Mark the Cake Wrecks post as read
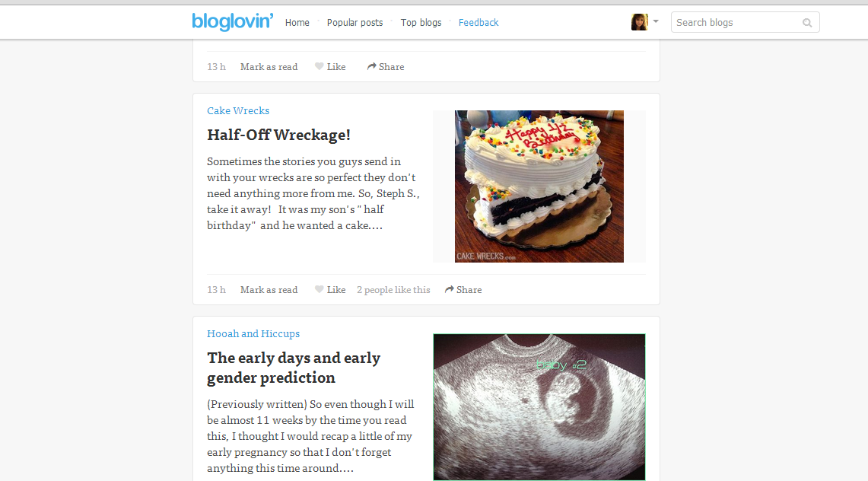868x481 pixels. click(269, 289)
